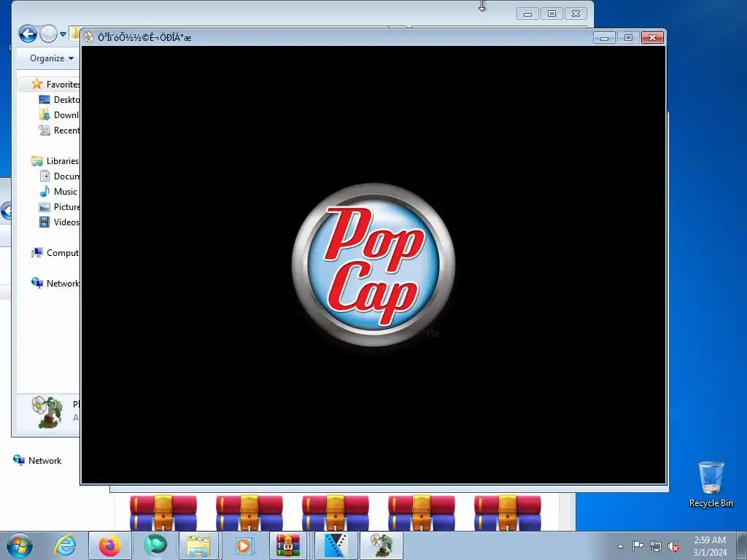Close the Plants vs Zombies game window
The width and height of the screenshot is (747, 560).
[652, 38]
